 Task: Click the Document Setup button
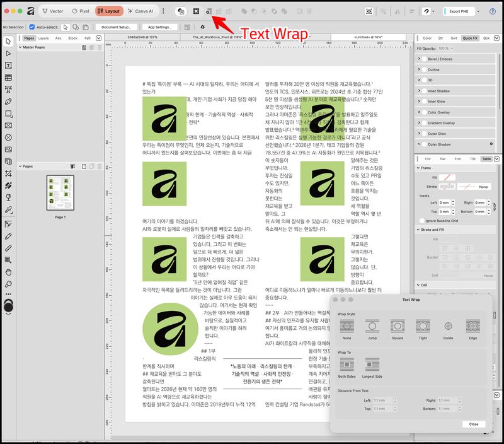pyautogui.click(x=117, y=27)
